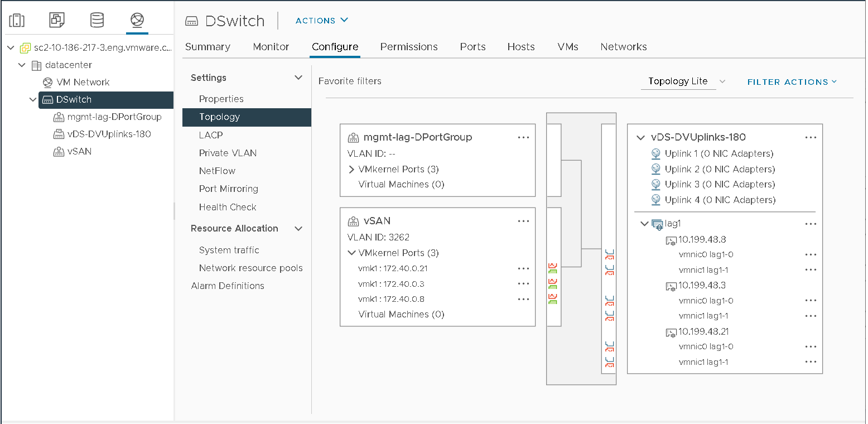868x424 pixels.
Task: Click the Uplink 2 globe icon
Action: (656, 169)
